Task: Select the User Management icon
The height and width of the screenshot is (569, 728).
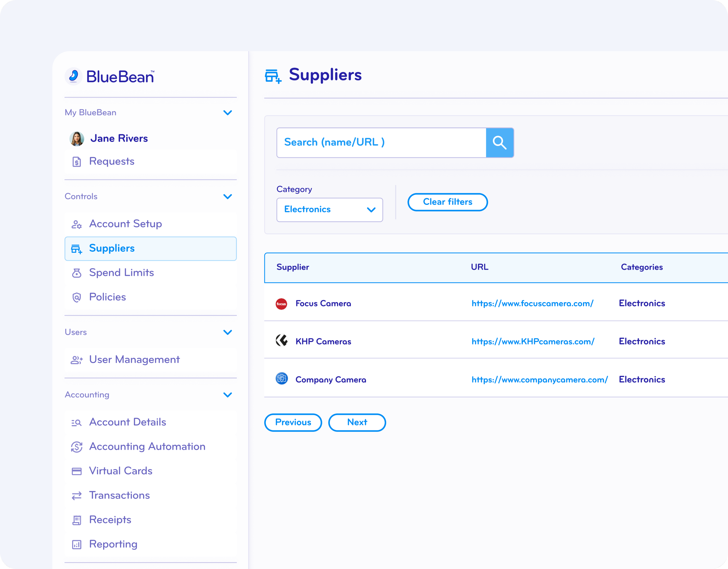Action: pyautogui.click(x=76, y=360)
